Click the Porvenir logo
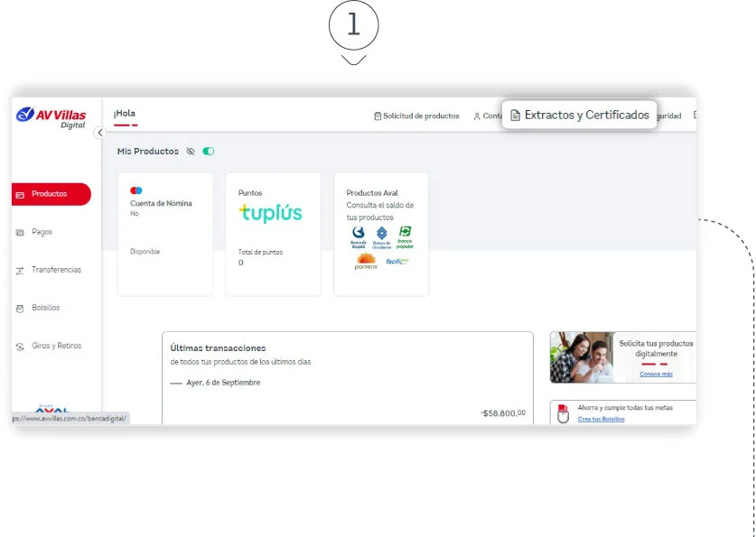Viewport: 756px width, 537px height. tap(366, 262)
